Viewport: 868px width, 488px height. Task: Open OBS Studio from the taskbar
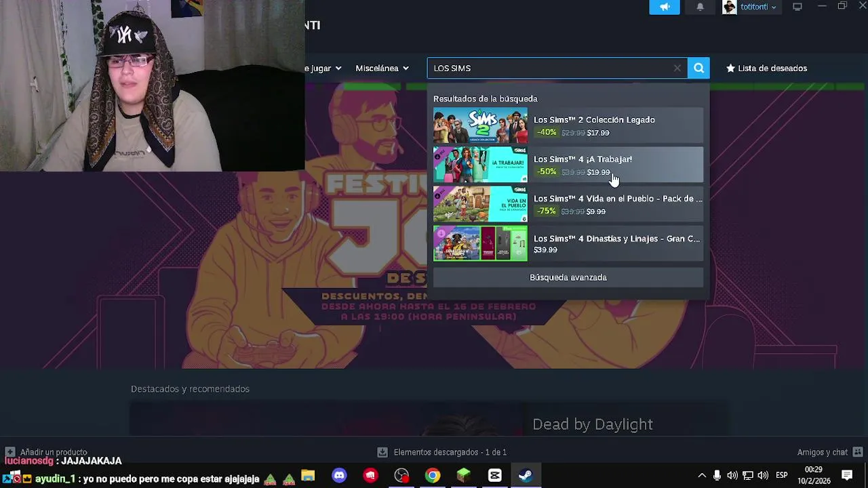pos(401,475)
